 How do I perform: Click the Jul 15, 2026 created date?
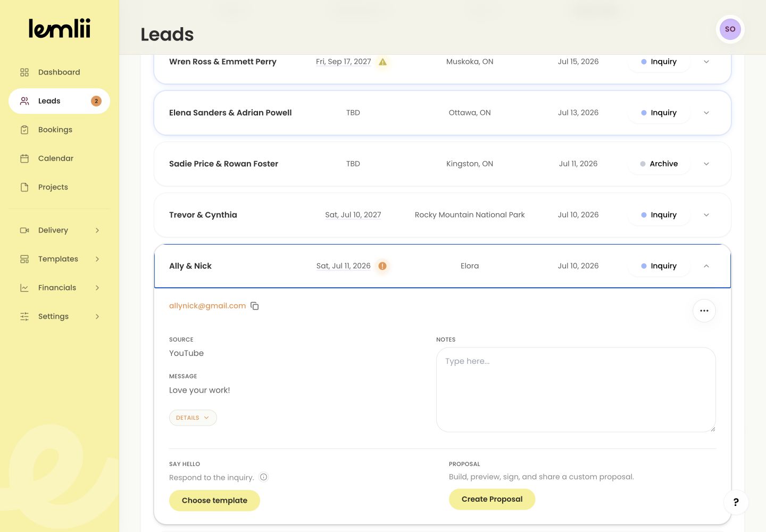coord(578,62)
